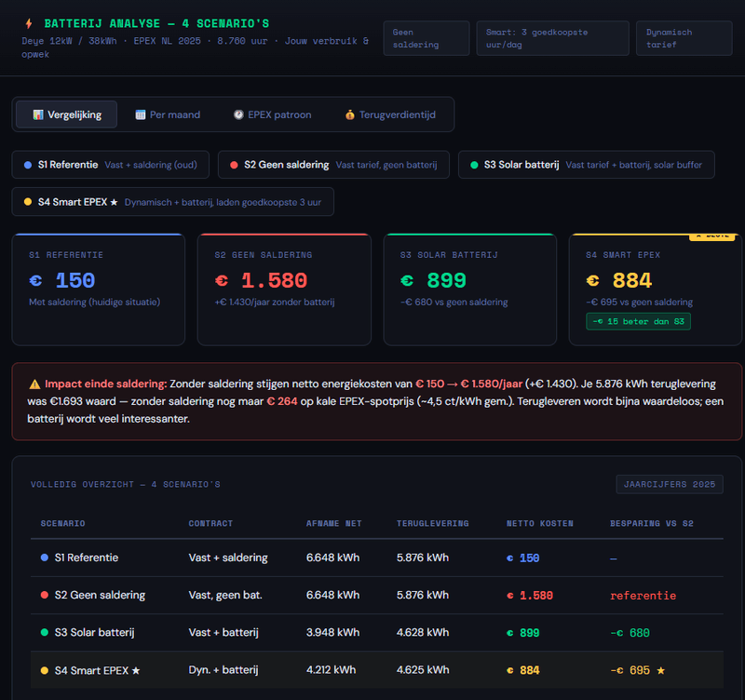Select the Smart: 3 goedkoopste uur/dag badge
The width and height of the screenshot is (745, 700).
552,38
